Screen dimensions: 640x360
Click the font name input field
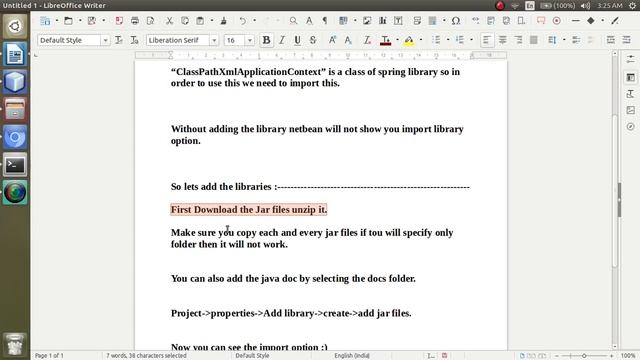point(178,40)
